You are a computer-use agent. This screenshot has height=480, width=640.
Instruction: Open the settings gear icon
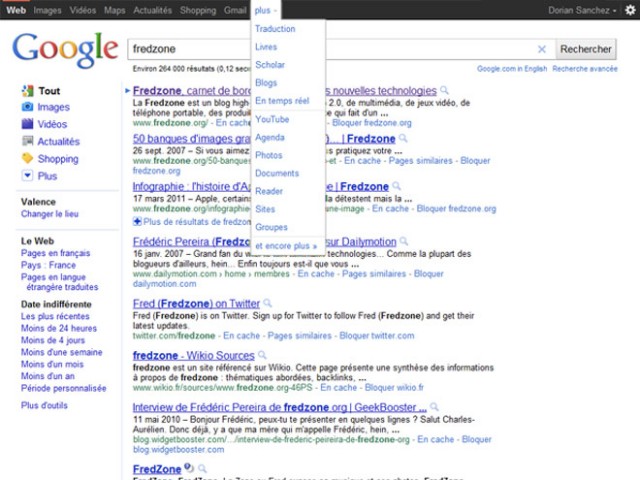[630, 10]
